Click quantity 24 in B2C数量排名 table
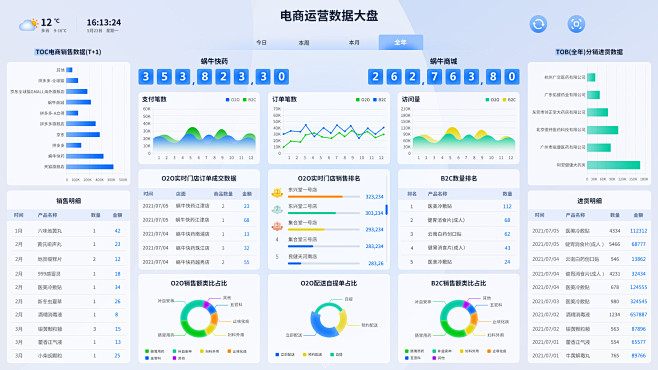The width and height of the screenshot is (658, 370). [507, 262]
